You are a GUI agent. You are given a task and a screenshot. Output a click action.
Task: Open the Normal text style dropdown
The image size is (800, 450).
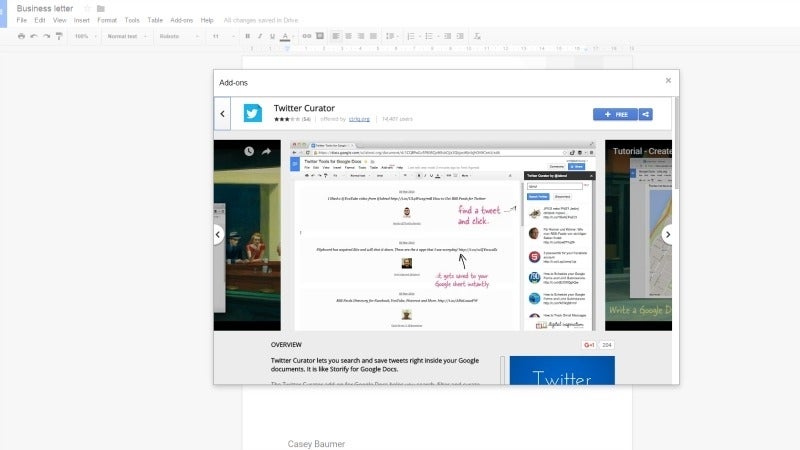coord(127,36)
